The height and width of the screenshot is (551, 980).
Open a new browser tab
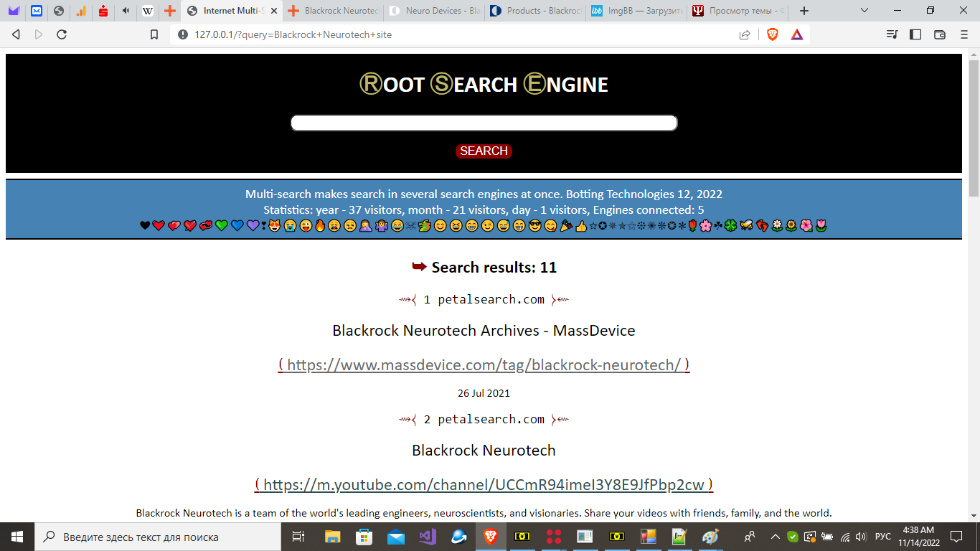804,11
